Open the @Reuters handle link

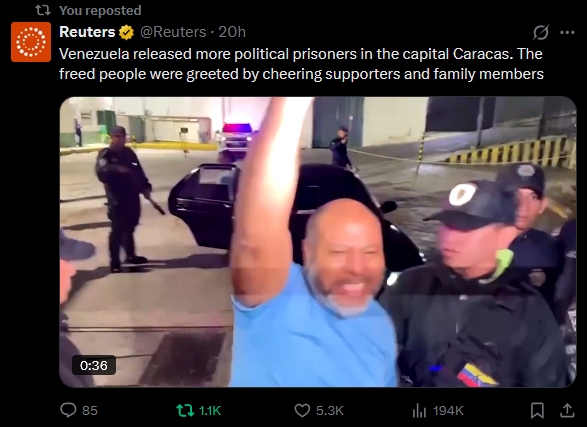173,32
